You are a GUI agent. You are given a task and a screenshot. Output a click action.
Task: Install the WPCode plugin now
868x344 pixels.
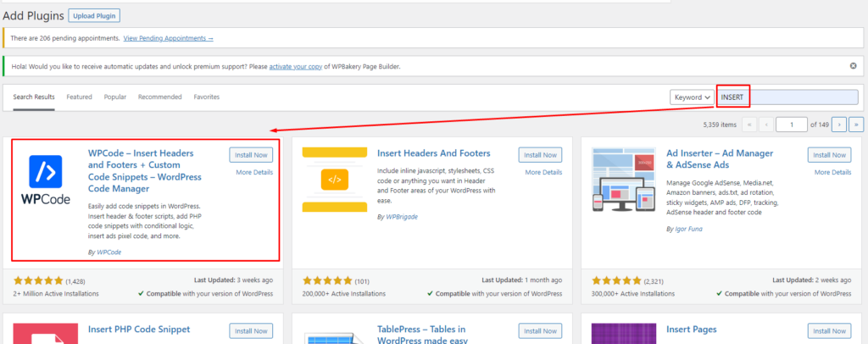(x=251, y=154)
